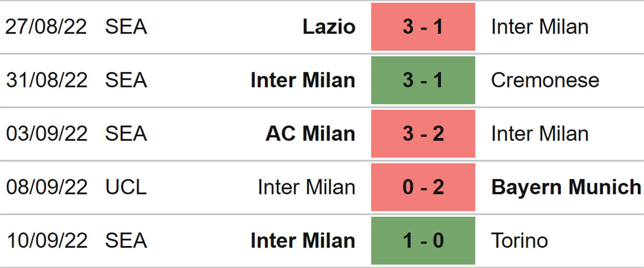Click the 03/09/22 match date
This screenshot has height=268, width=644.
point(46,134)
